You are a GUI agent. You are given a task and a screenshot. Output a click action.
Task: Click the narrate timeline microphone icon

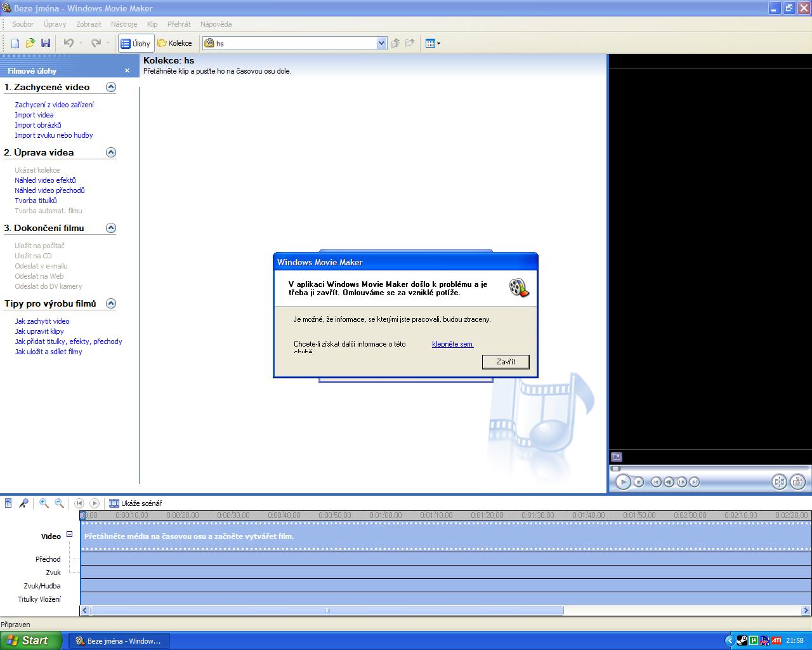(x=23, y=503)
